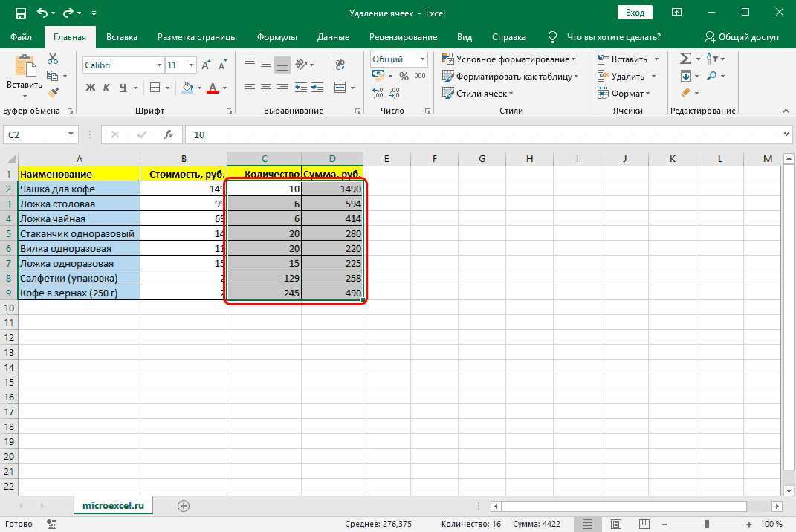The image size is (796, 532).
Task: Open the Вставка ribbon tab
Action: [122, 37]
